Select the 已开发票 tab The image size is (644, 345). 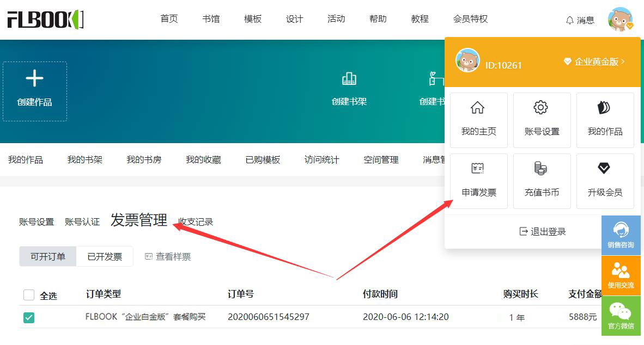point(105,256)
